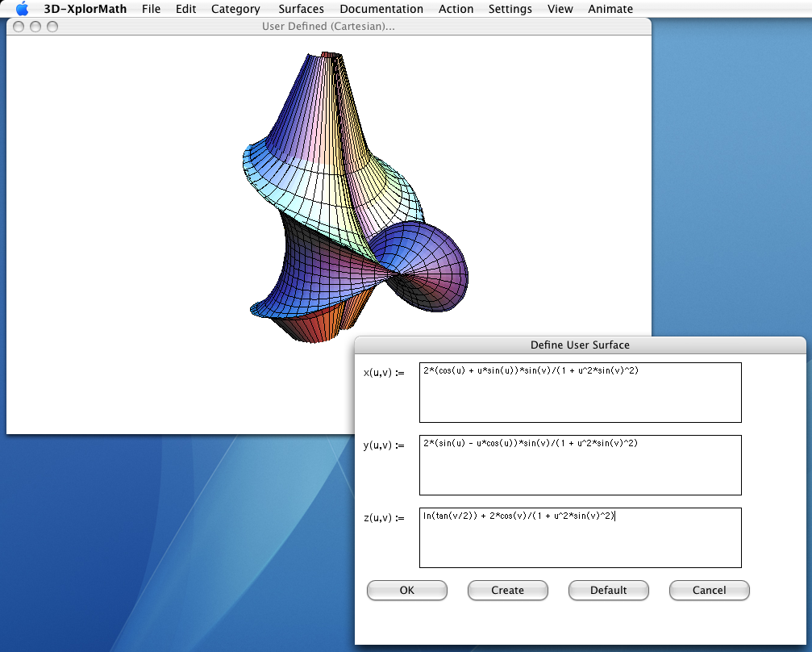This screenshot has width=812, height=652.
Task: Open the Surfaces menu
Action: pyautogui.click(x=301, y=9)
